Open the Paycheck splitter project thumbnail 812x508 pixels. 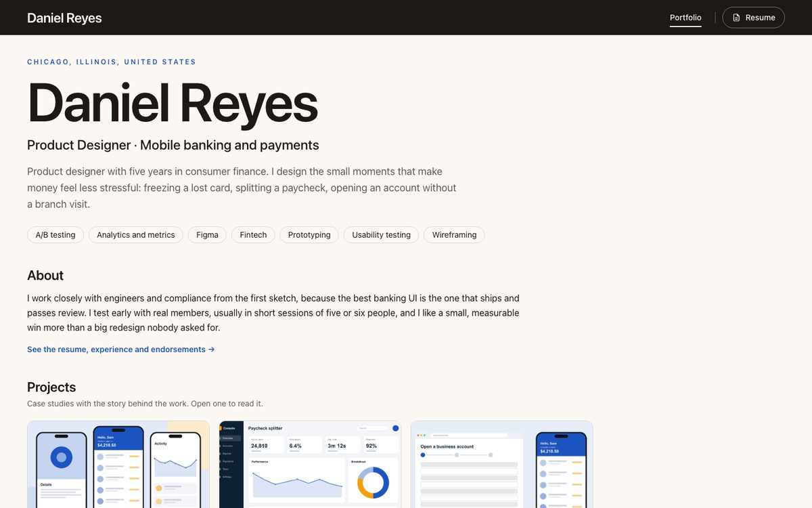310,465
